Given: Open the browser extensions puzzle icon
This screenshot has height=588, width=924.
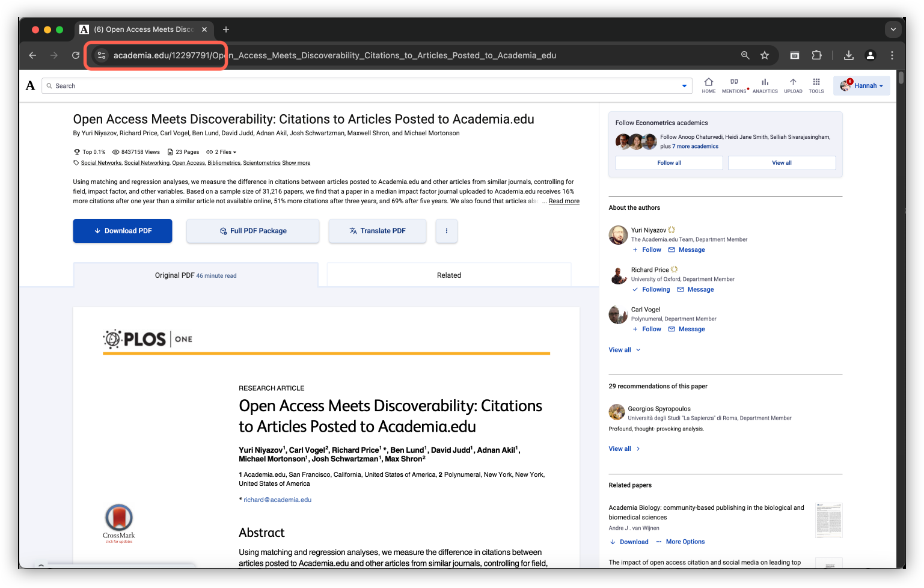Looking at the screenshot, I should (x=816, y=55).
